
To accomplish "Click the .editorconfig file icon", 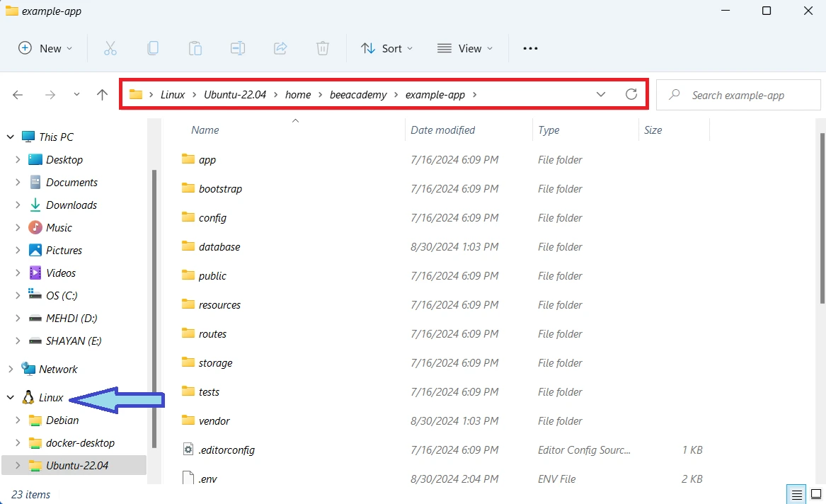I will tap(188, 449).
